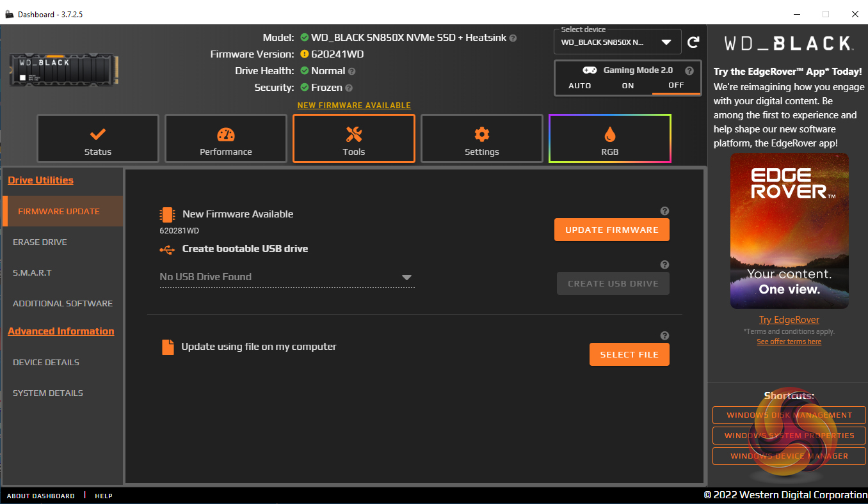Set Gaming Mode to AUTO
The image size is (868, 504).
[580, 86]
